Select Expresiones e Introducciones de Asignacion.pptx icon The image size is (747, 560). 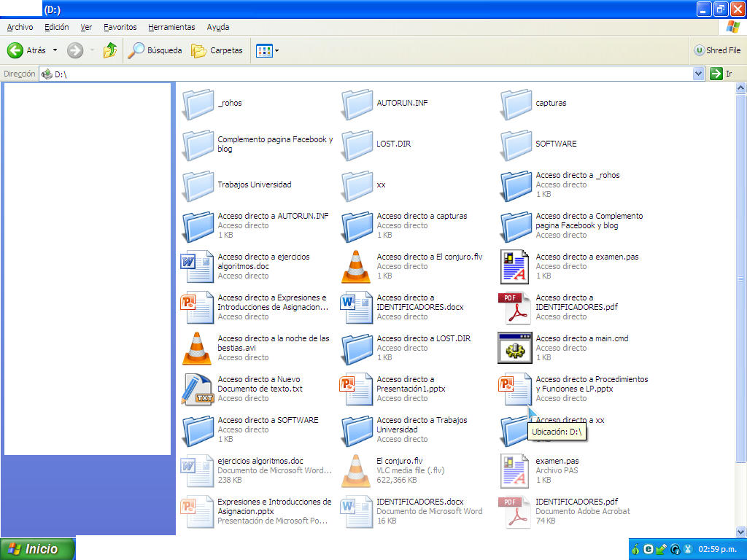click(197, 512)
